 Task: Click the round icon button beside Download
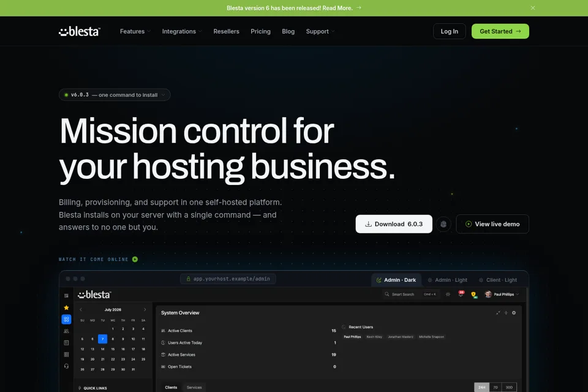(x=443, y=224)
